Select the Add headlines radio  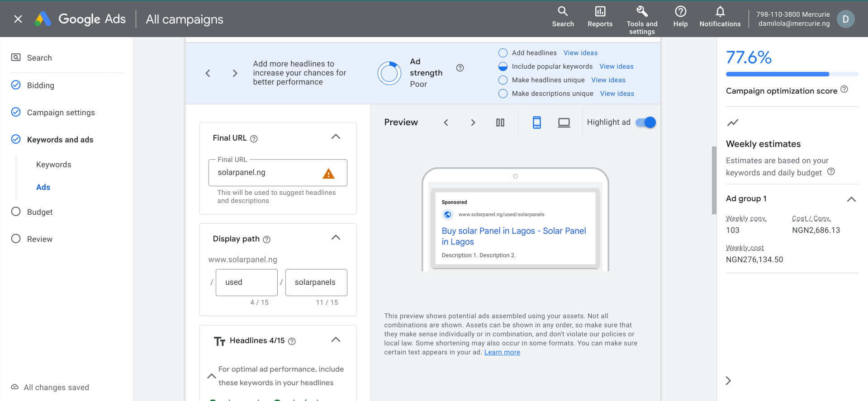(503, 53)
